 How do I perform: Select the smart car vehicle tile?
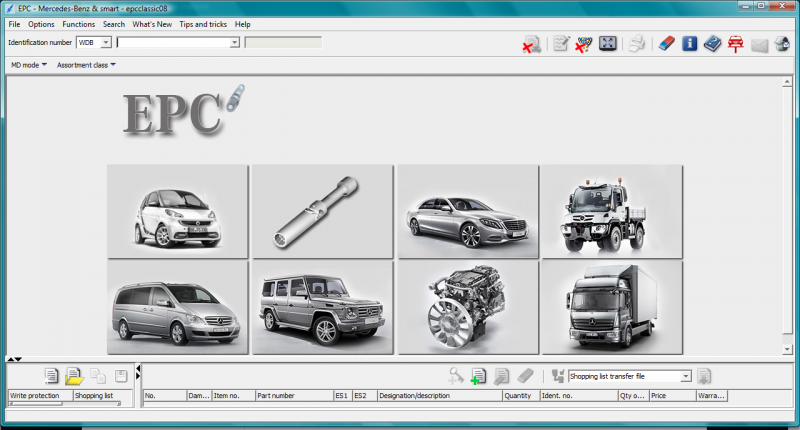coord(177,211)
